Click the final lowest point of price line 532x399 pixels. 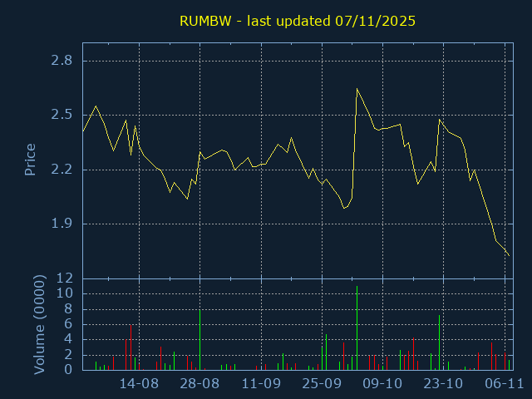[x=509, y=255]
